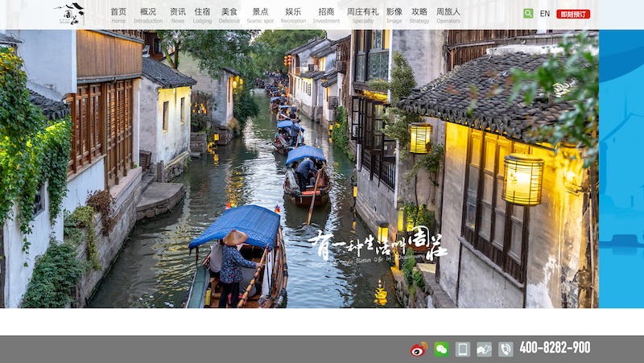Click the telephone call icon in footer
The height and width of the screenshot is (363, 644).
(x=506, y=349)
